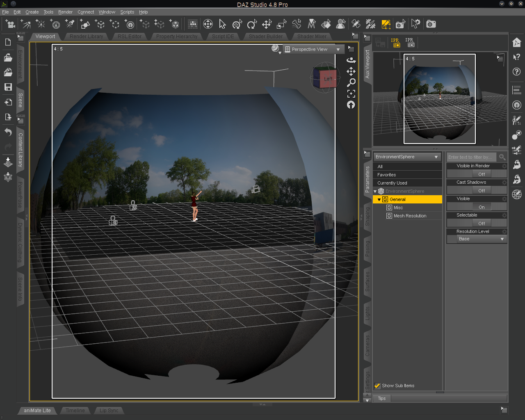Select Mesh Resolution property group
The width and height of the screenshot is (525, 420).
click(x=410, y=216)
